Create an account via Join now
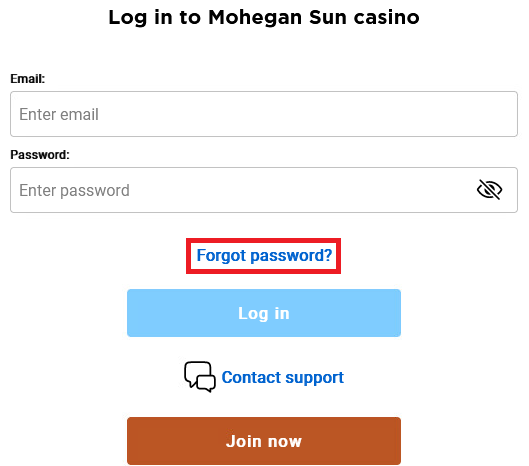Screen dimensions: 529x466 point(264,441)
